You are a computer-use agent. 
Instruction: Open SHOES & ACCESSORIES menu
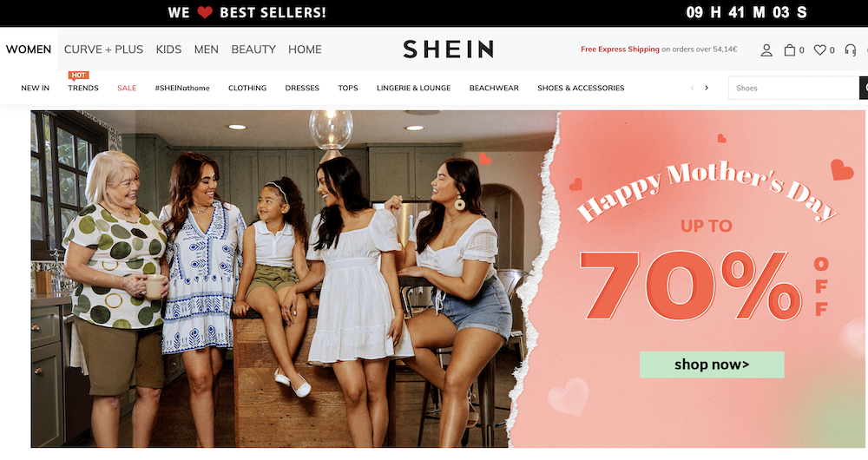point(581,88)
